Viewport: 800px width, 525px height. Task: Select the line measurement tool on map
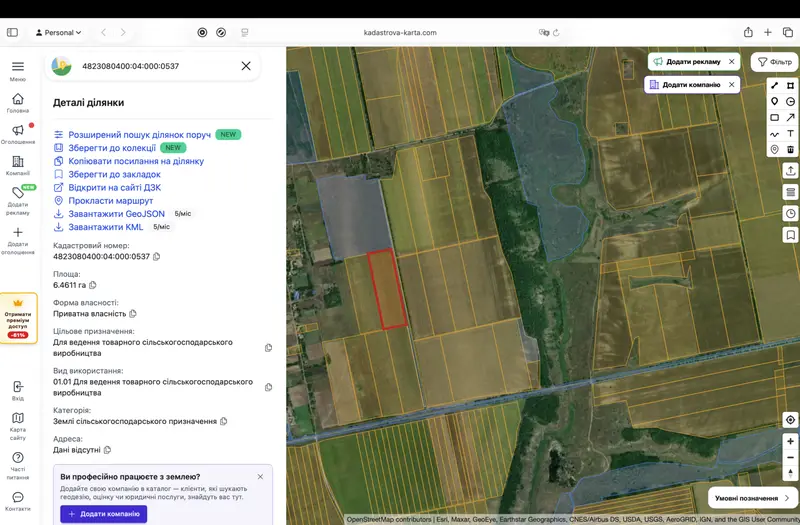pyautogui.click(x=774, y=85)
